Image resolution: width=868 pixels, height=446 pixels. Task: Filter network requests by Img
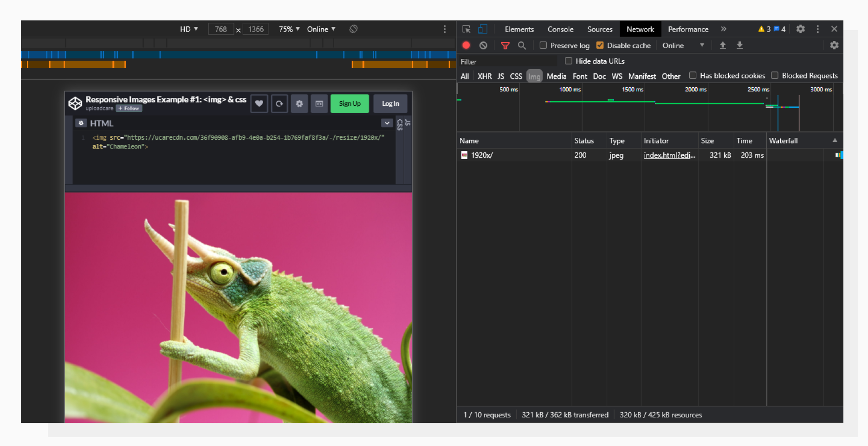(x=534, y=76)
